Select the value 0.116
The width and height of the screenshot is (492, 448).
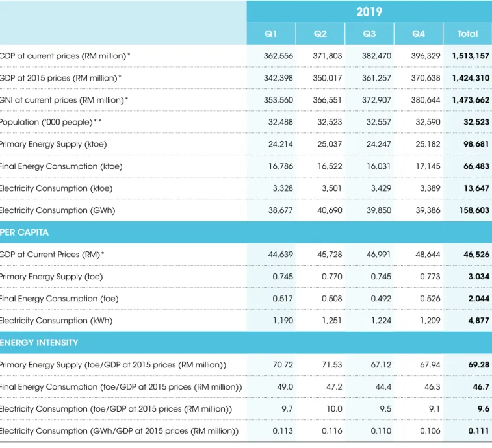(x=331, y=431)
